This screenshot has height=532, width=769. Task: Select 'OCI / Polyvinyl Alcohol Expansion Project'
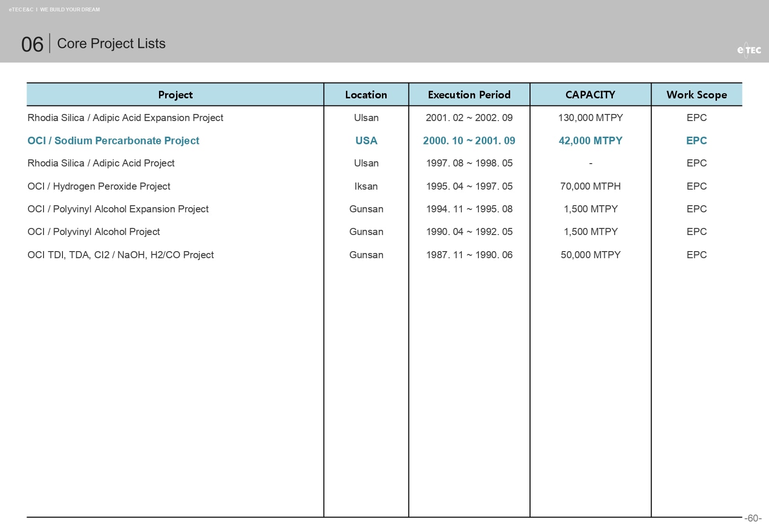coord(118,209)
